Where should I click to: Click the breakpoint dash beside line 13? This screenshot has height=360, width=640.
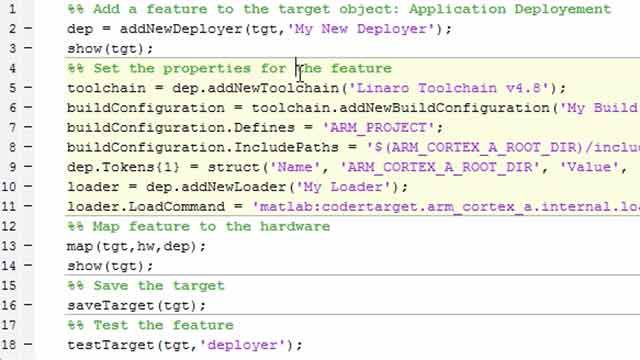tap(28, 246)
